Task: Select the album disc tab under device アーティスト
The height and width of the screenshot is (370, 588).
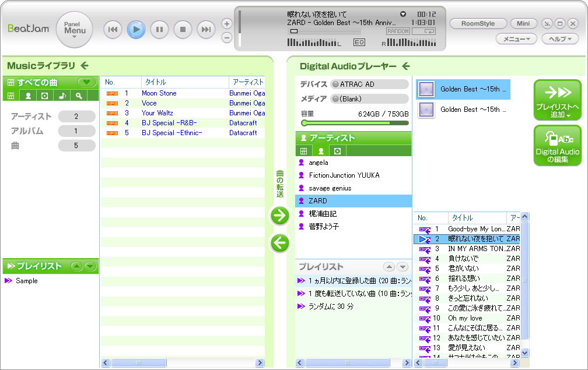Action: tap(338, 151)
